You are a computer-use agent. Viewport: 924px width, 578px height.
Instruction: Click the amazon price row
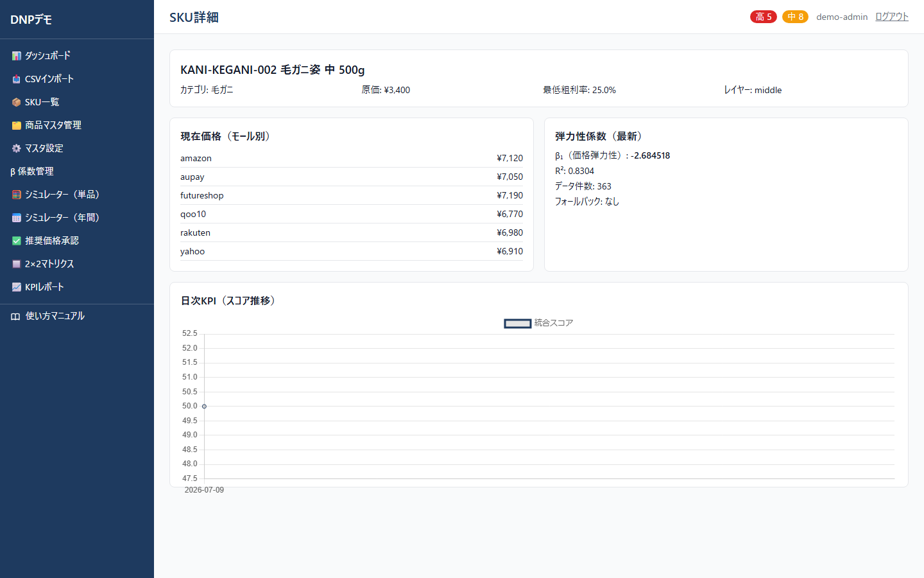click(x=352, y=158)
